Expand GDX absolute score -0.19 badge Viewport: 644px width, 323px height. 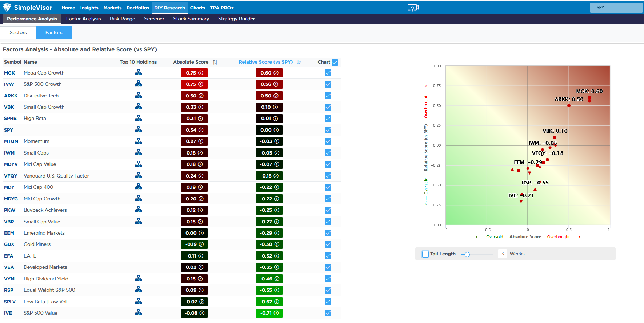[194, 244]
